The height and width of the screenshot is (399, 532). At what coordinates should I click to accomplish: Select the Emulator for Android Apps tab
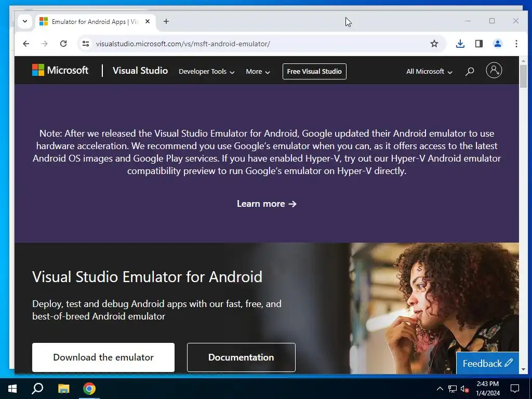pyautogui.click(x=96, y=21)
